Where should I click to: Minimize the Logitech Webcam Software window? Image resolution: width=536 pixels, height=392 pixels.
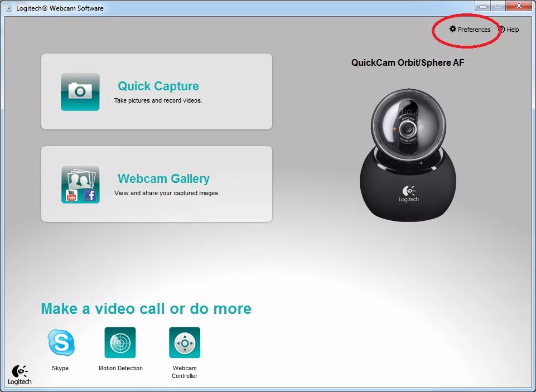[483, 6]
